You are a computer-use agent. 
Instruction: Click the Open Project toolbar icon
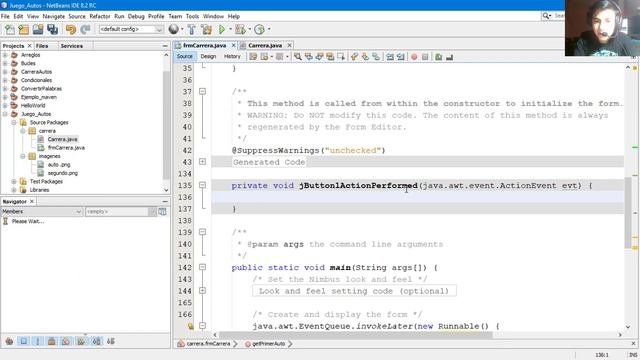coord(38,29)
